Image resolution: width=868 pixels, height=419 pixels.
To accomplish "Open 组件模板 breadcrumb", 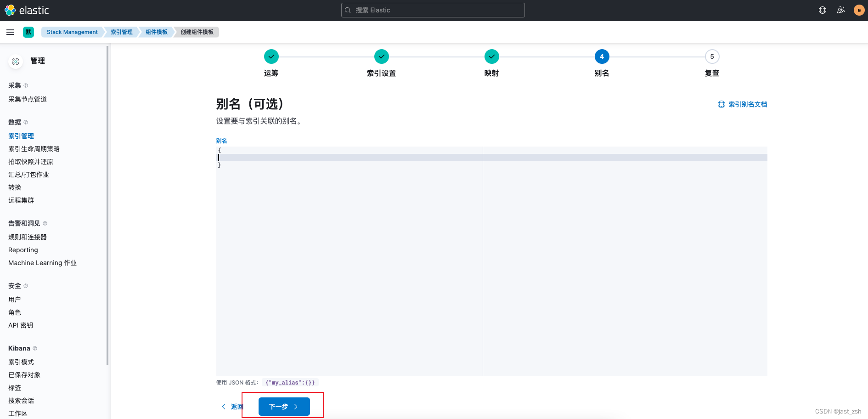I will point(157,32).
